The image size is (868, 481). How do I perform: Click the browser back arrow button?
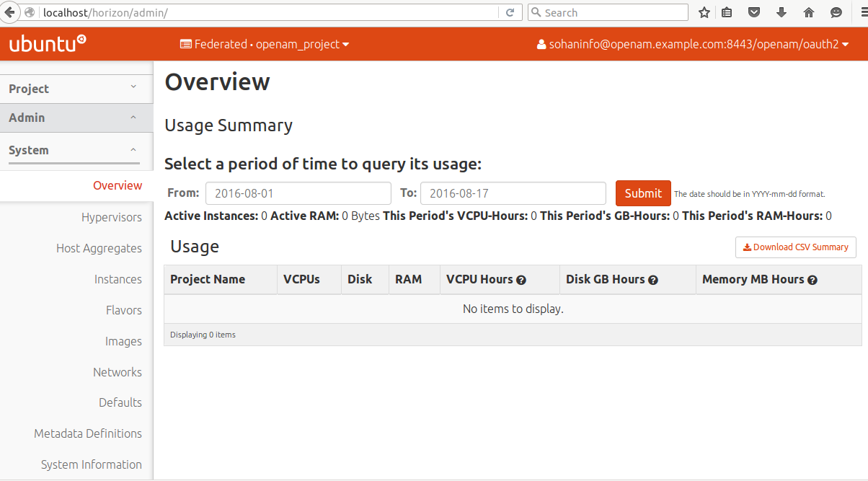point(10,12)
